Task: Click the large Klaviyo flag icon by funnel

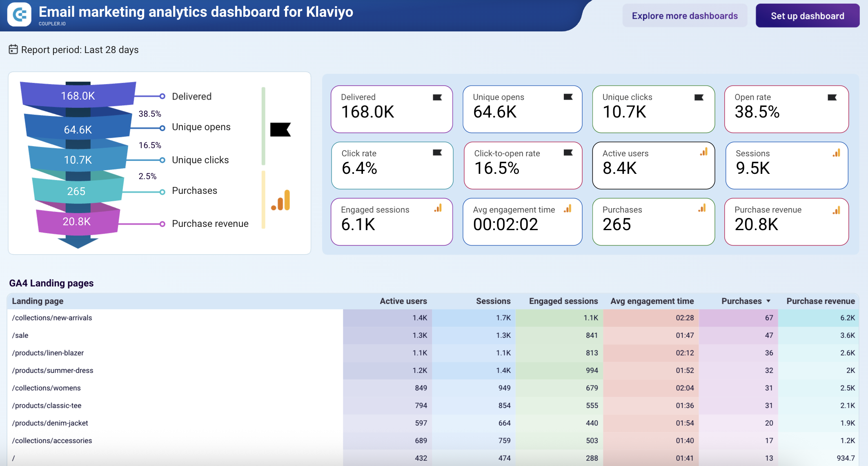Action: 280,129
